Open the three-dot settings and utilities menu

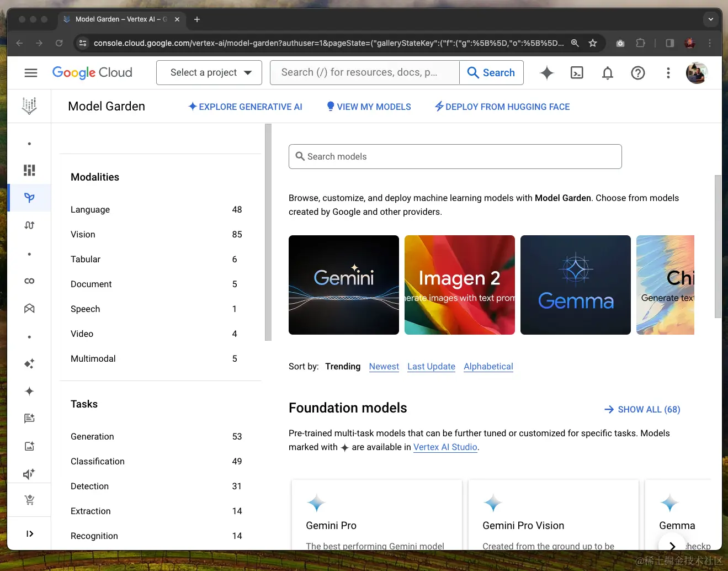pyautogui.click(x=668, y=72)
